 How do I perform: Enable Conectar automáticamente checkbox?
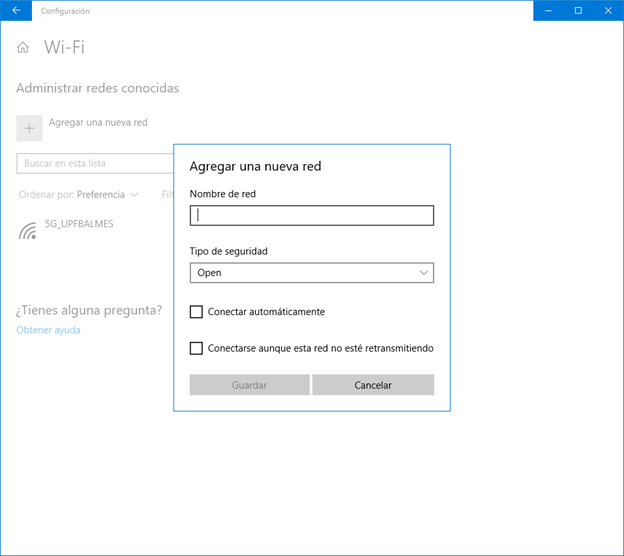pos(196,312)
